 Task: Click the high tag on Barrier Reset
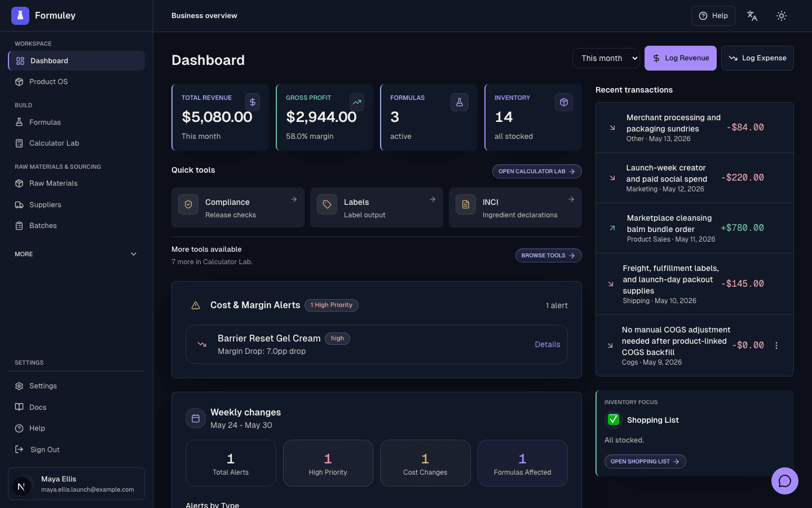coord(338,339)
